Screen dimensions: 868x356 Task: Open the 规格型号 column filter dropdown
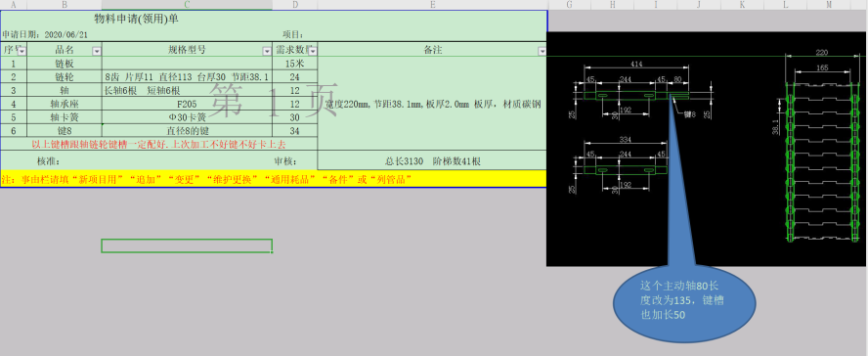267,51
